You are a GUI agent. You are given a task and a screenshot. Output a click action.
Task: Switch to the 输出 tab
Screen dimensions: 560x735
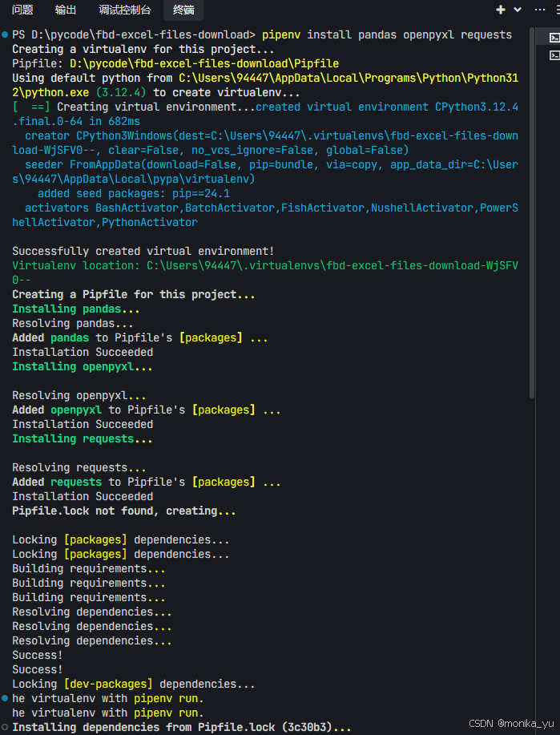65,10
